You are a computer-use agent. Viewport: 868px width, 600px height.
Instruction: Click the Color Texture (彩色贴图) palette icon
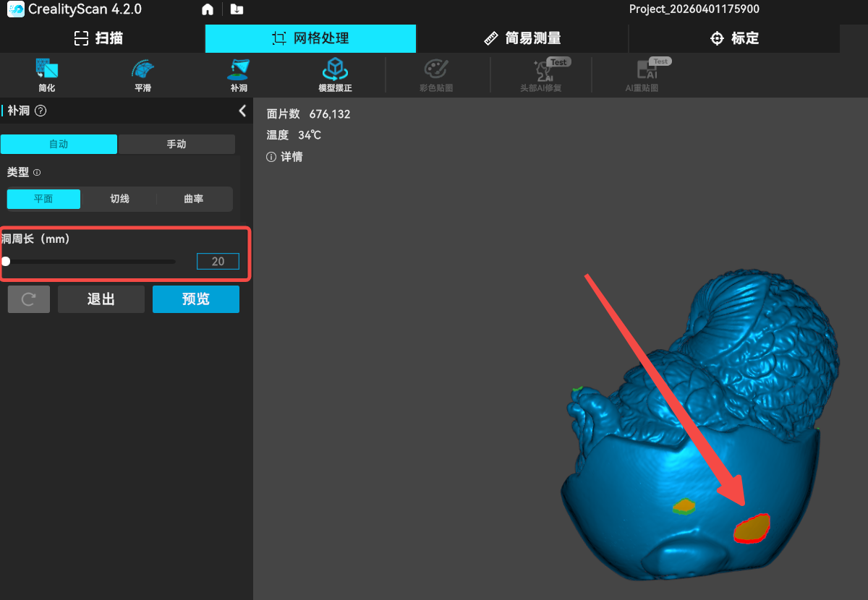tap(436, 71)
